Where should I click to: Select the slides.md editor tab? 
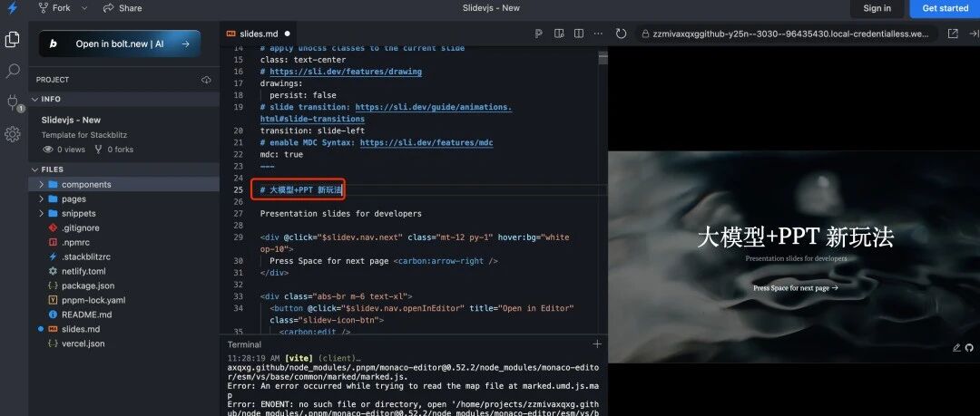[258, 34]
